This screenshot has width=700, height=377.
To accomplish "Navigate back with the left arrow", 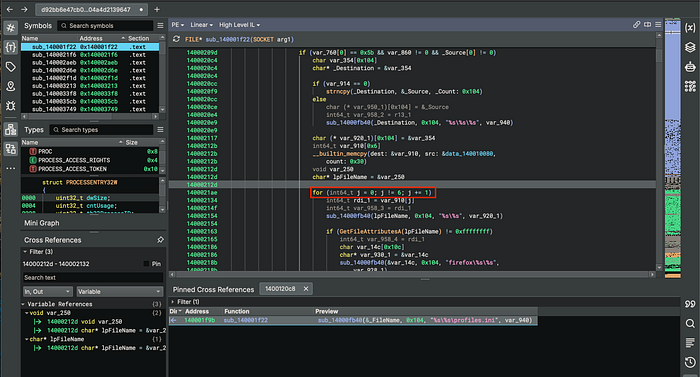I will pyautogui.click(x=10, y=9).
